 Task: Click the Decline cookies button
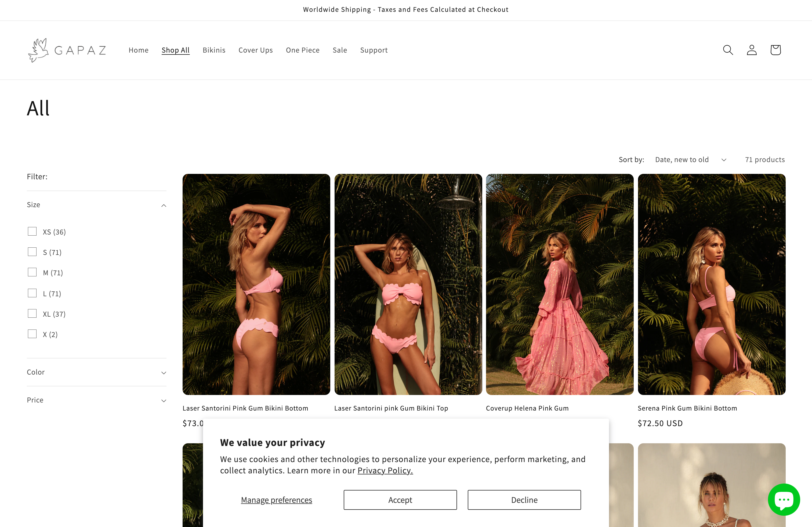pyautogui.click(x=524, y=500)
